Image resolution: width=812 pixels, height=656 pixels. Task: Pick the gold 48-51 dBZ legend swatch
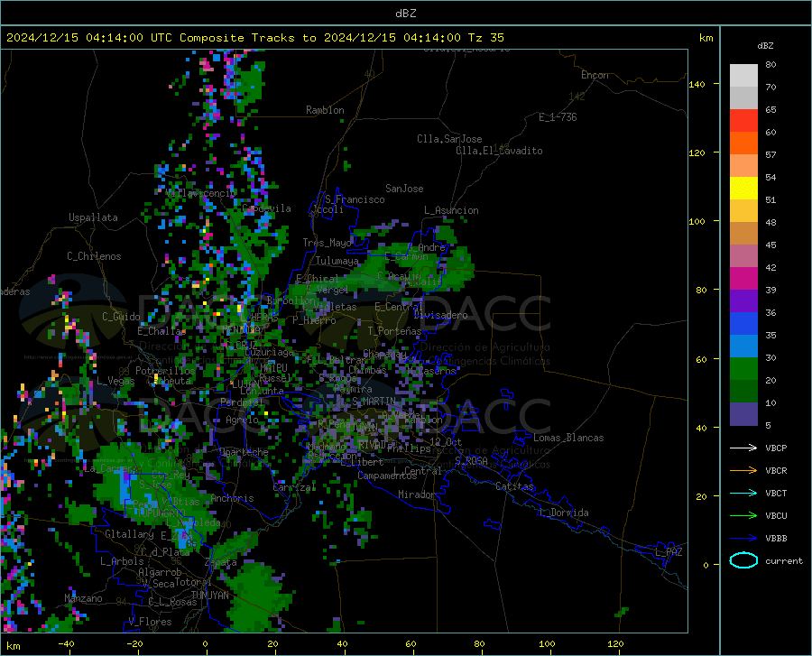coord(743,211)
